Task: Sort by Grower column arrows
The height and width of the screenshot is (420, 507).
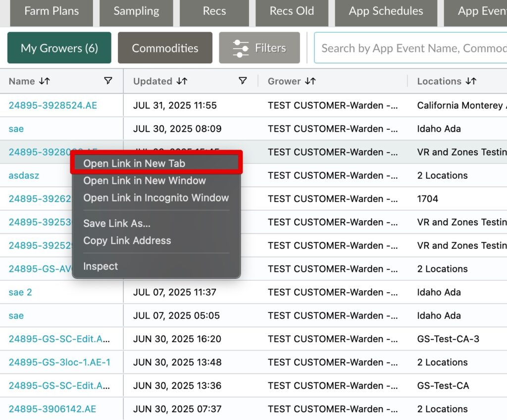Action: point(310,81)
